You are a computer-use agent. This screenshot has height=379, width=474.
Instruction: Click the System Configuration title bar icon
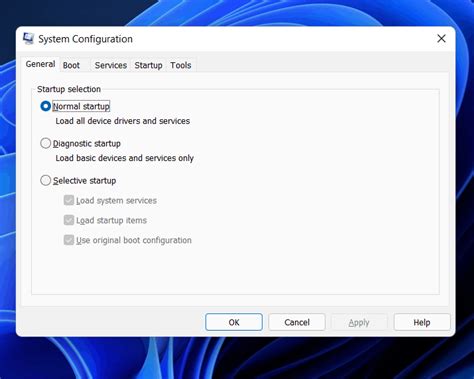point(28,38)
